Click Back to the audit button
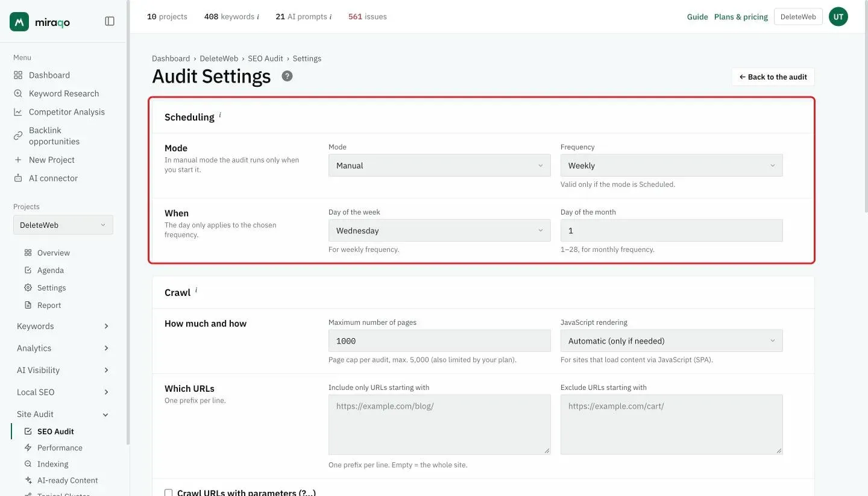Screen dimensions: 868x496 pyautogui.click(x=773, y=77)
